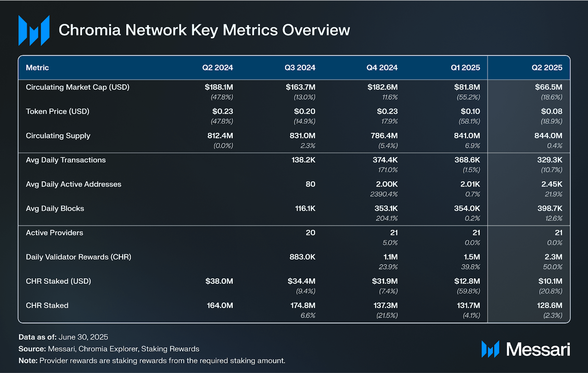The image size is (588, 373).
Task: Select the Q4 2024 column header
Action: (382, 68)
